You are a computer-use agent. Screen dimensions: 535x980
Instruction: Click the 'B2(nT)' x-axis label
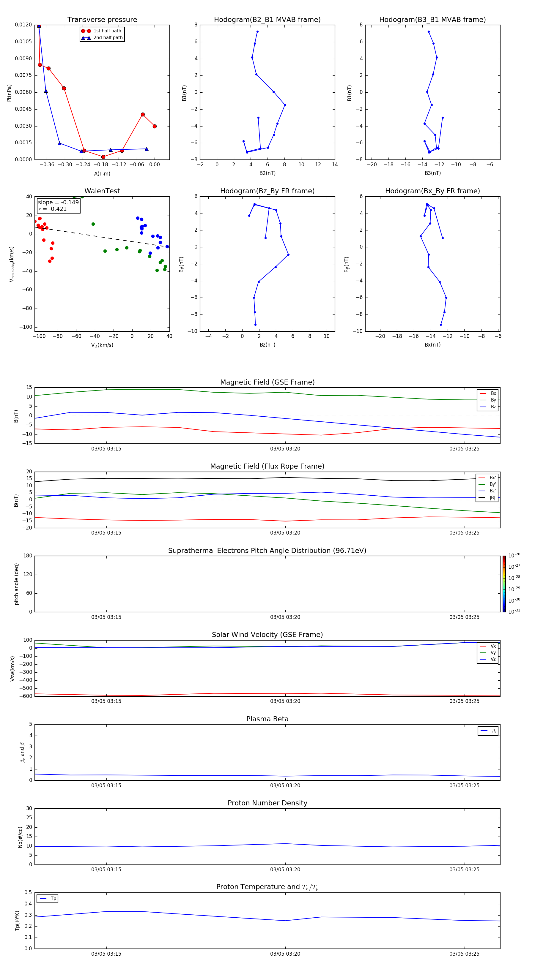[267, 173]
